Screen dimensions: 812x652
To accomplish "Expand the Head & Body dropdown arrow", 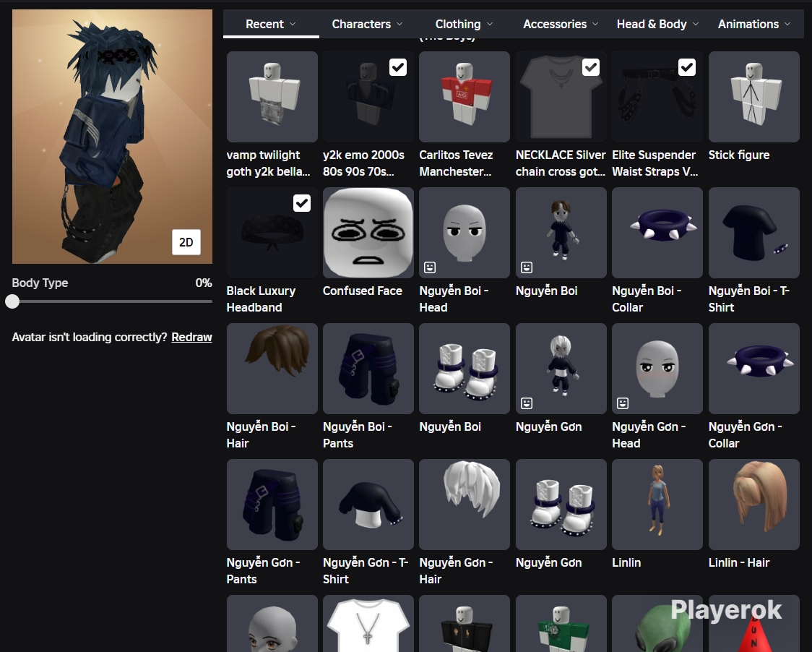I will [x=696, y=25].
